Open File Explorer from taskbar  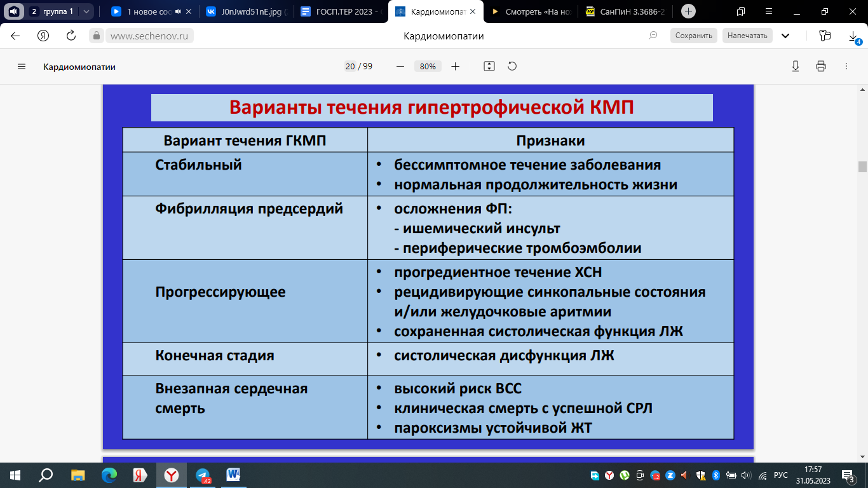(x=78, y=475)
